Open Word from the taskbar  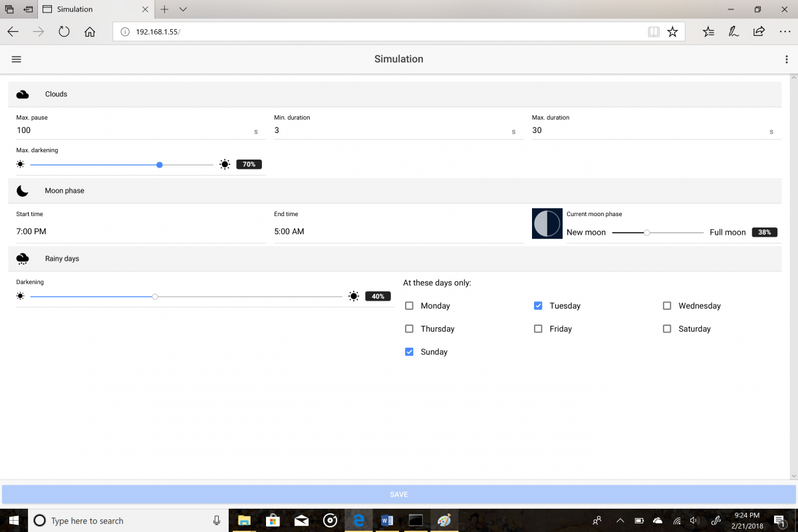388,521
